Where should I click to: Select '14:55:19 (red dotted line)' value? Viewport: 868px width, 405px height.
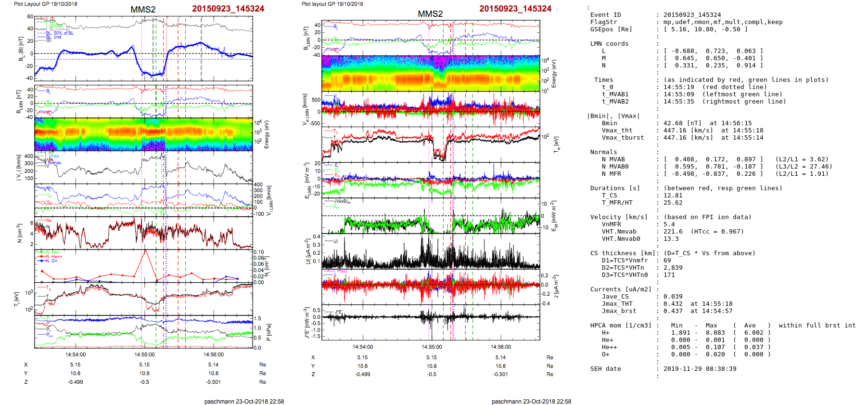715,87
